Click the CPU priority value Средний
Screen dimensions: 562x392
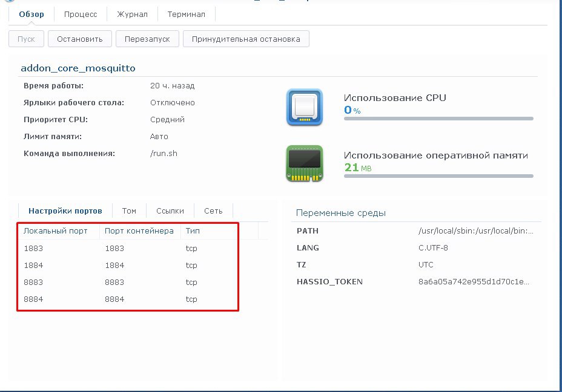click(167, 120)
